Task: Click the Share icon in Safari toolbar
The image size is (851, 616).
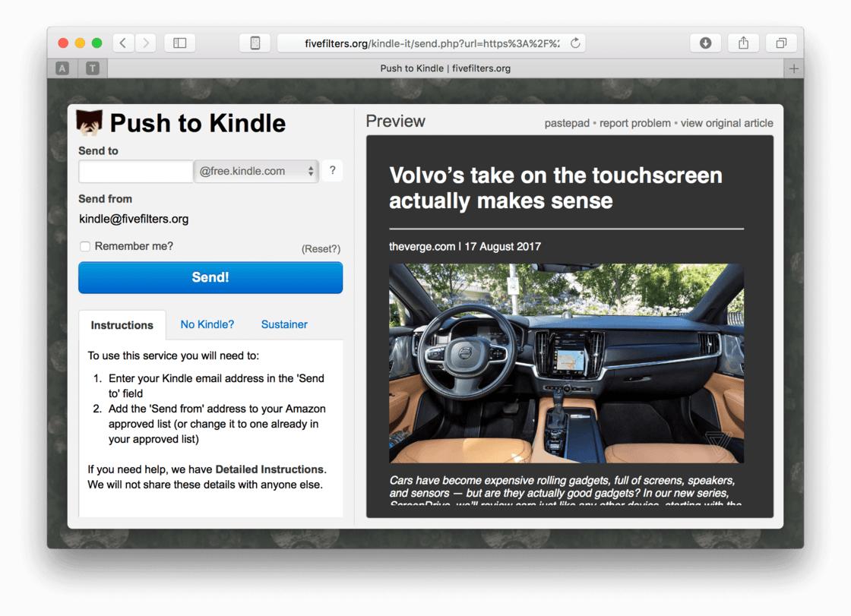Action: pos(743,43)
